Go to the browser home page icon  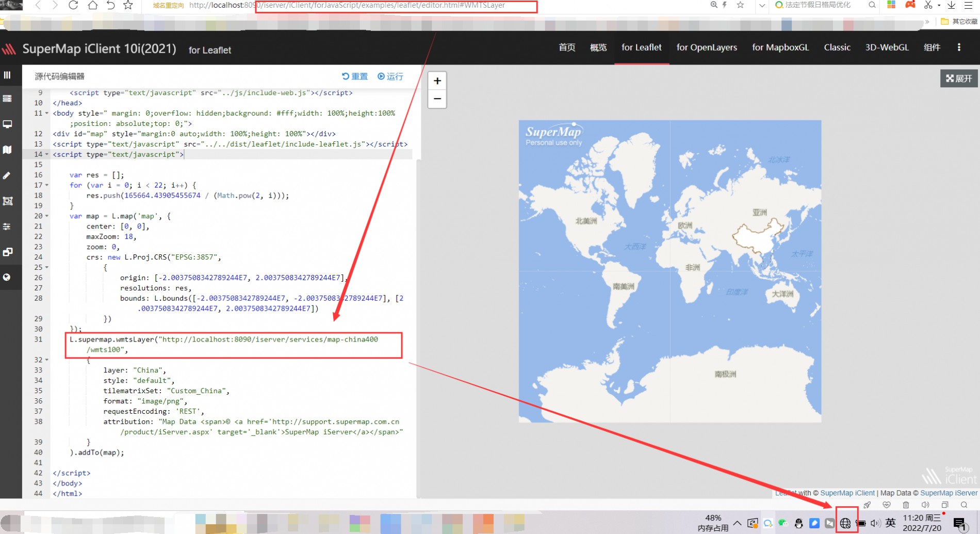tap(92, 5)
